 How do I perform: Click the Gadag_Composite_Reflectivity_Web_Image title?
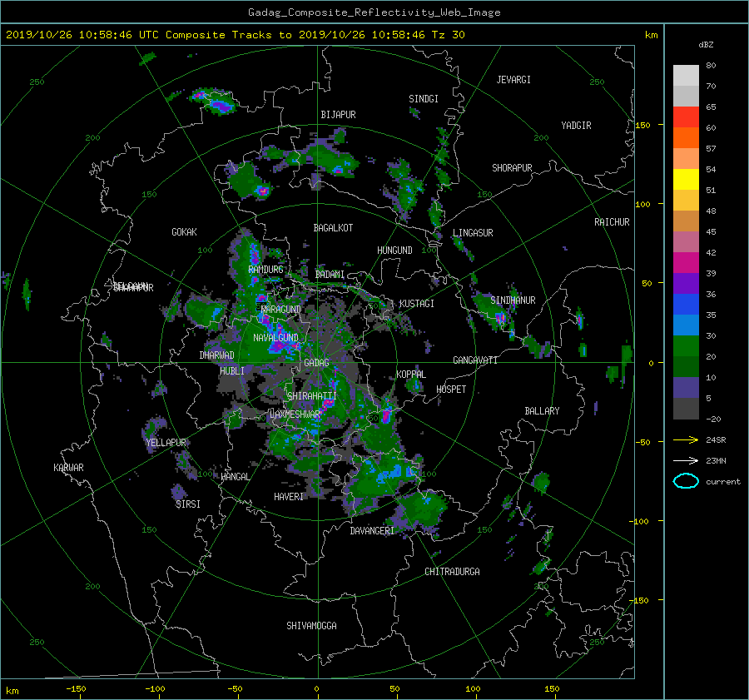coord(374,12)
